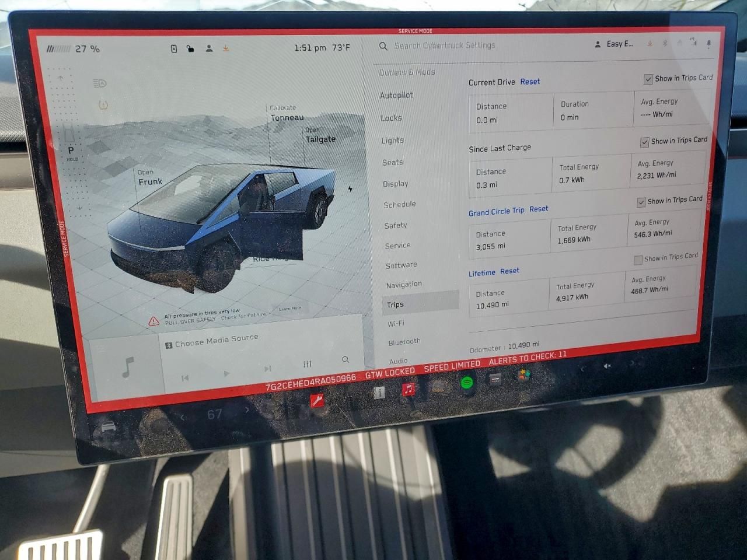Tap the padlock icon in status bar

[x=190, y=48]
